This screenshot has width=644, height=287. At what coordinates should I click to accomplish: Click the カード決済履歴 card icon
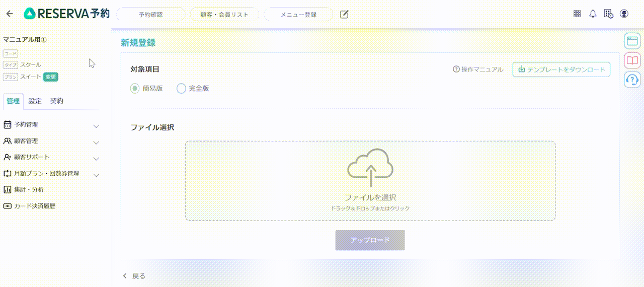tap(7, 206)
